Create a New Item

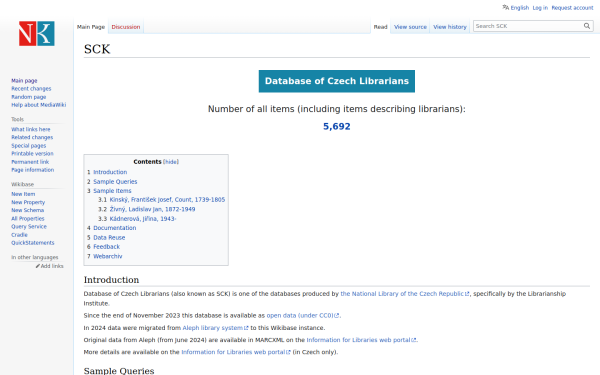coord(23,194)
